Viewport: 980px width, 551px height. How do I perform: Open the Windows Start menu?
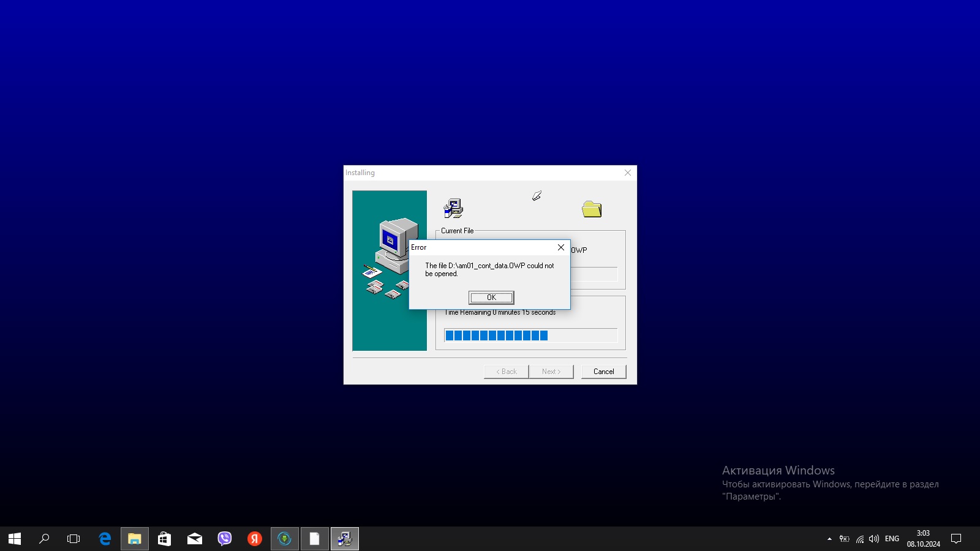click(x=15, y=539)
